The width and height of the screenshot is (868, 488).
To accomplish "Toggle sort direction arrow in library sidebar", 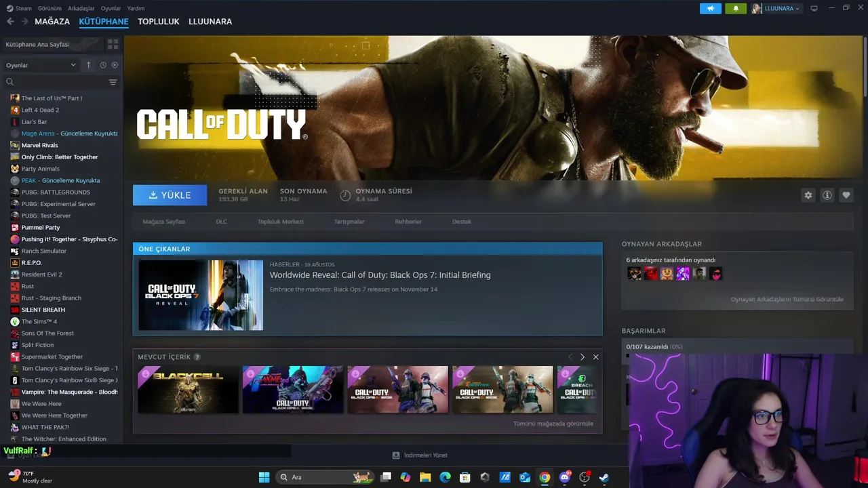I will point(88,65).
